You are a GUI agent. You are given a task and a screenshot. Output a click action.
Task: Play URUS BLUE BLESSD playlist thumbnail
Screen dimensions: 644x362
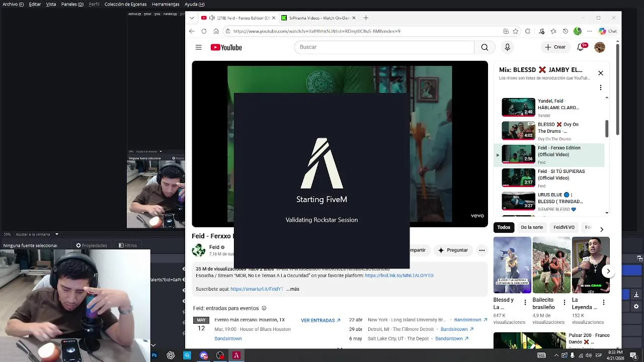click(518, 201)
